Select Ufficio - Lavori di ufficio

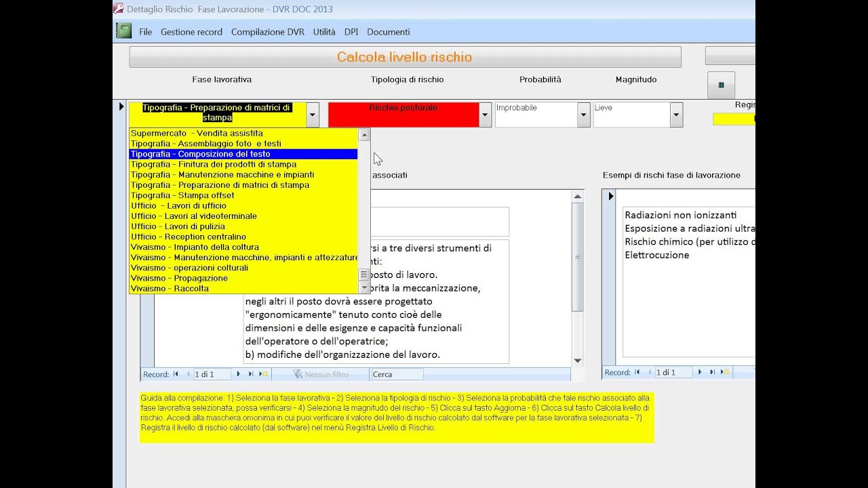(x=243, y=205)
